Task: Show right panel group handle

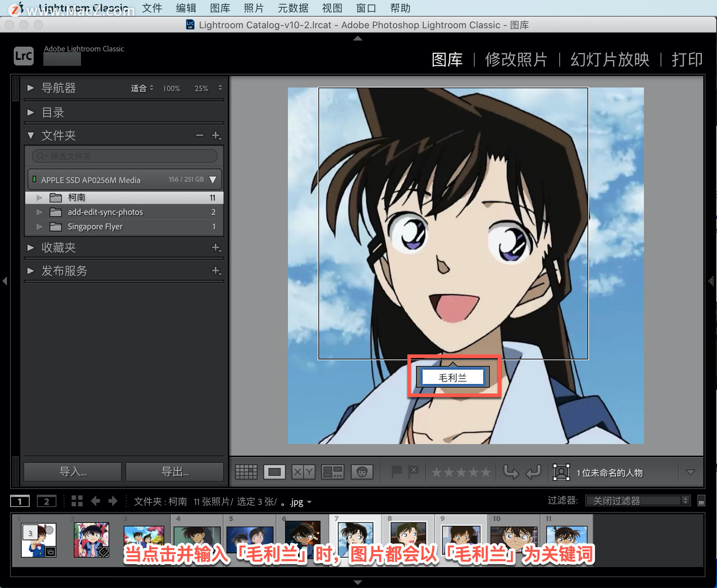Action: 711,281
